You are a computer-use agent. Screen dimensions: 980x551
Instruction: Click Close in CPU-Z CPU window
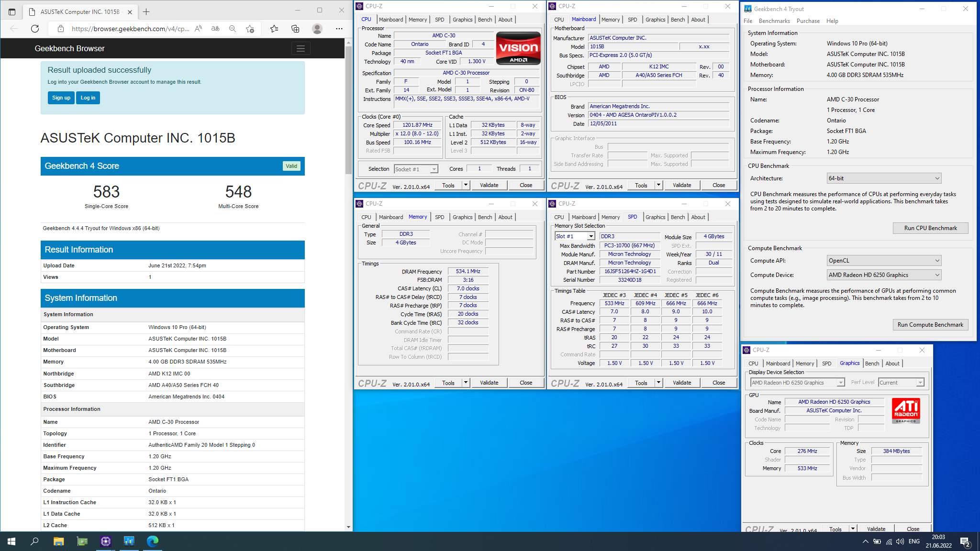point(526,185)
